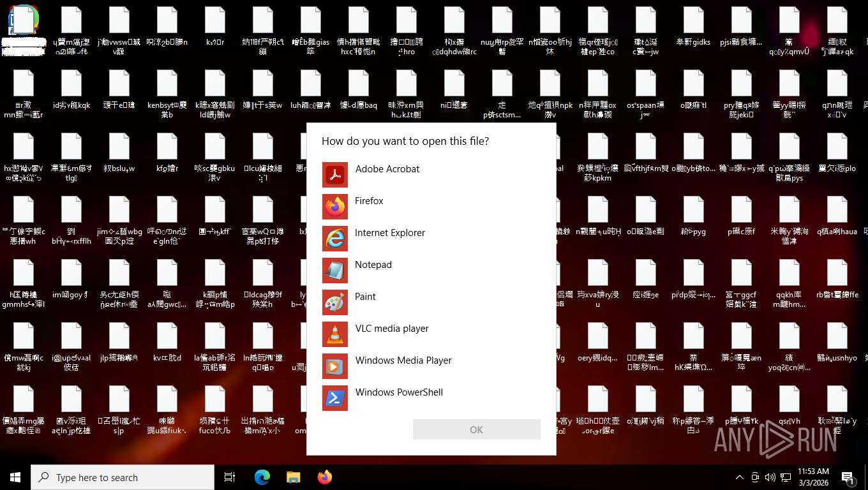
Task: Select the desktop file starting with "rb" ending "ffe"
Action: tap(837, 279)
